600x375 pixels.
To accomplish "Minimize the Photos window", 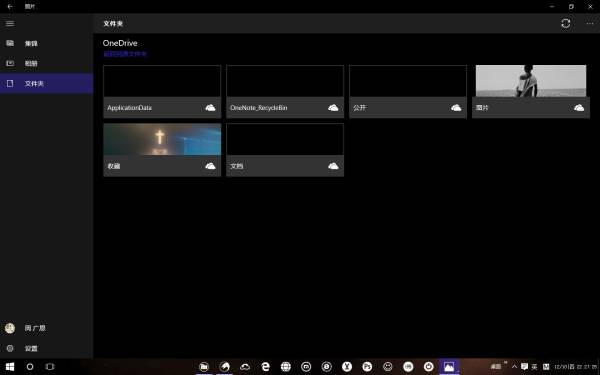I will [x=552, y=7].
